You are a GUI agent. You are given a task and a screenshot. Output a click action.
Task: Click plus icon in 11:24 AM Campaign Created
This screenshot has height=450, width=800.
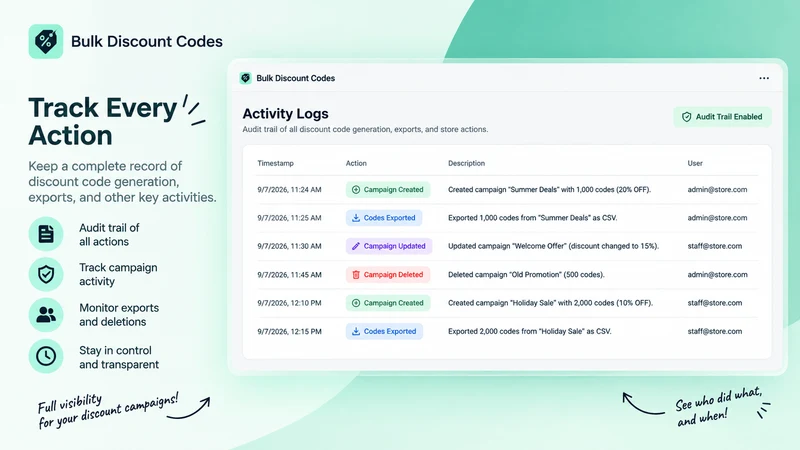356,190
